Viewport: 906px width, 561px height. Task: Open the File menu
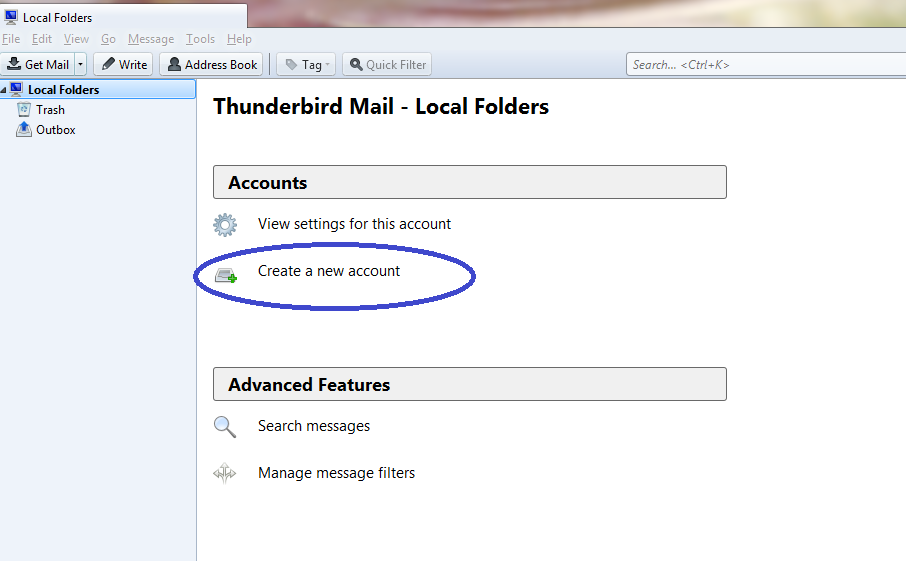[x=11, y=39]
